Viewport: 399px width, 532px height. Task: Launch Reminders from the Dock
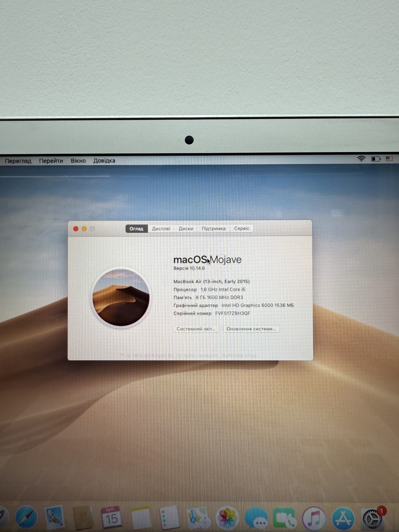[x=170, y=518]
